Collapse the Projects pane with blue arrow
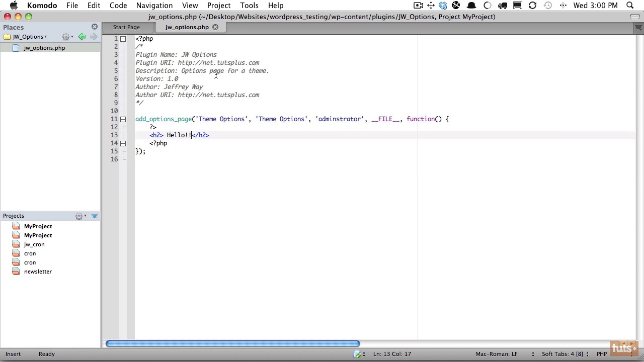 tap(95, 216)
